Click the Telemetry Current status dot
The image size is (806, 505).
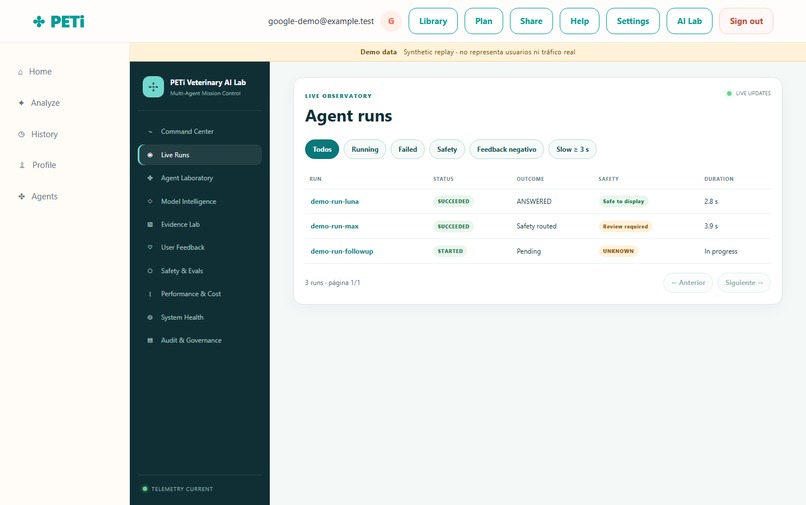click(x=145, y=489)
